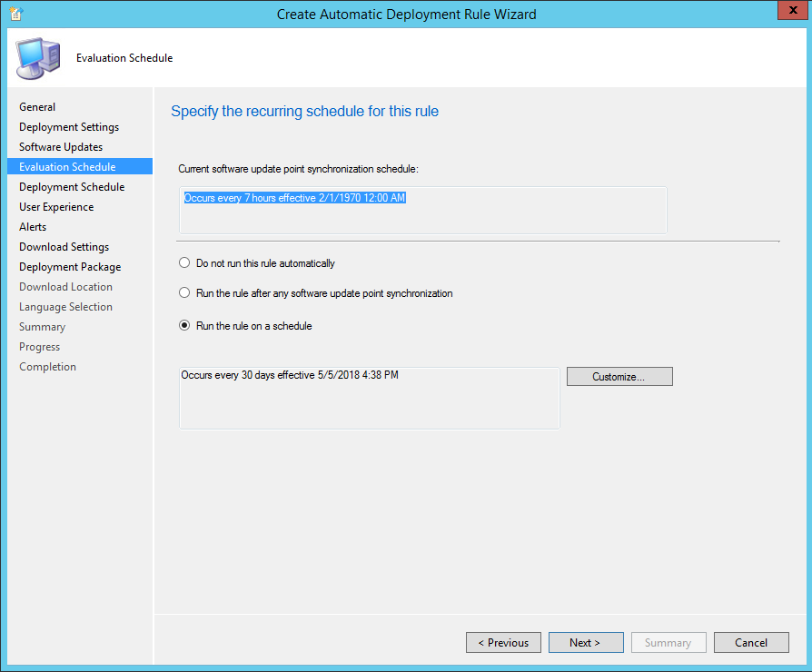Jump to the Deployment Package page
Viewport: 812px width, 672px height.
70,267
